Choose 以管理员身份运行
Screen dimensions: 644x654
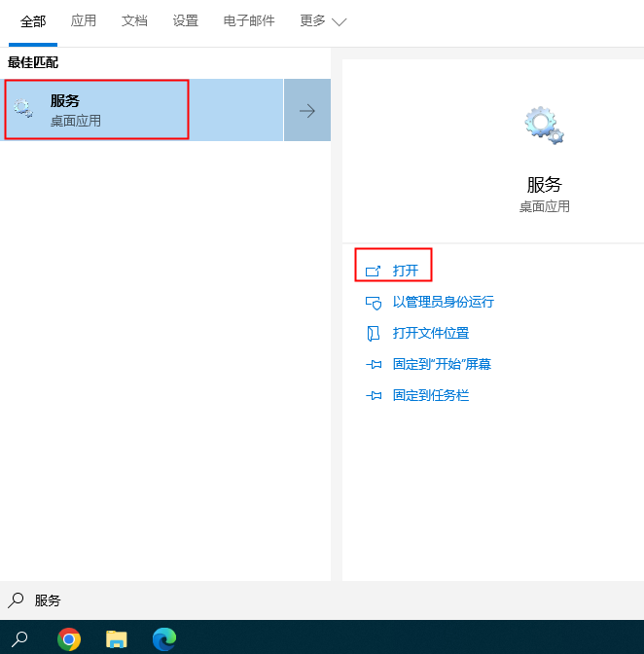pyautogui.click(x=443, y=302)
